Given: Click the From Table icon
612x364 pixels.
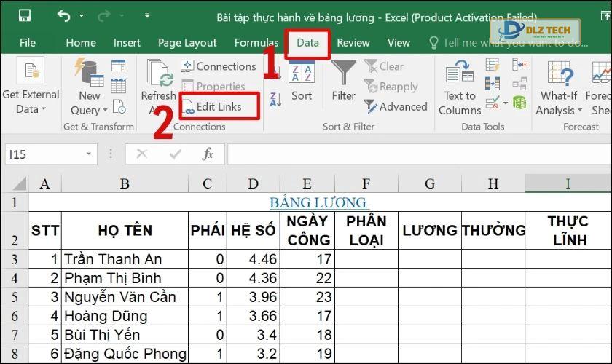Looking at the screenshot, I should pyautogui.click(x=118, y=86).
